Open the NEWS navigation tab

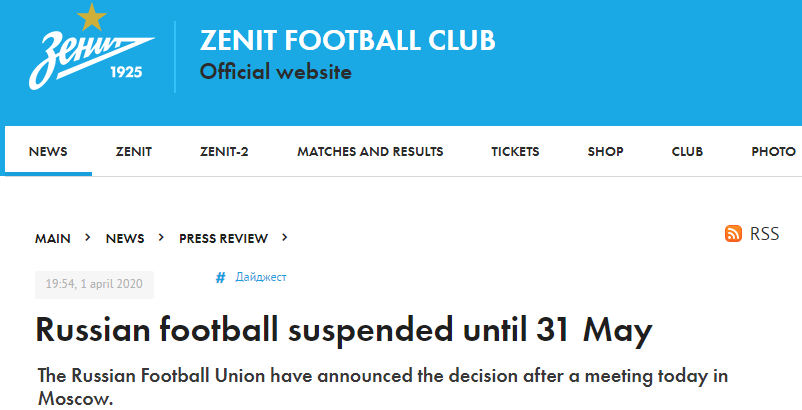pos(48,152)
